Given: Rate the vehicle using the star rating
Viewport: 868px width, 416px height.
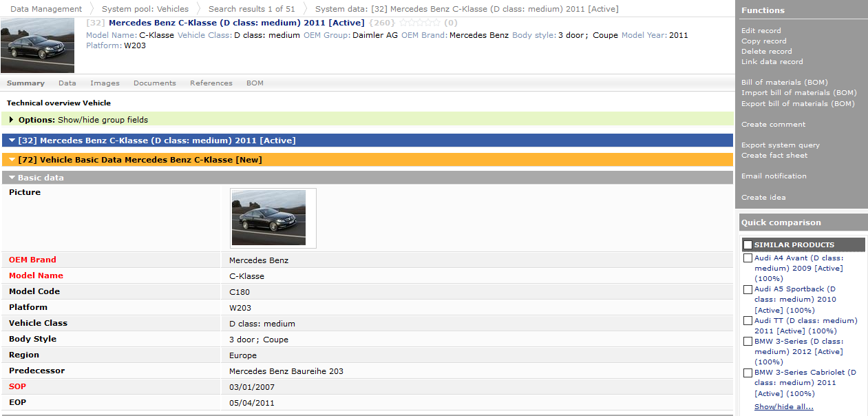Looking at the screenshot, I should 419,23.
